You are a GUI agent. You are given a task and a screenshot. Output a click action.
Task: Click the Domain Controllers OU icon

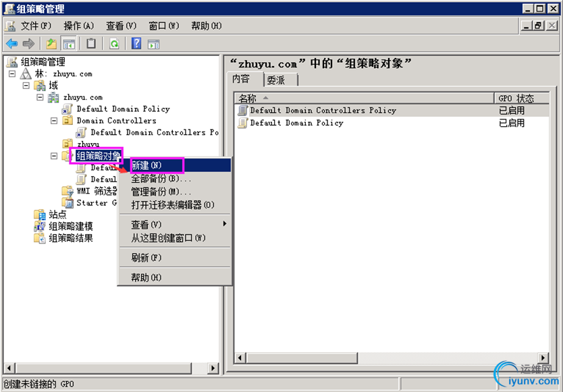tap(68, 120)
